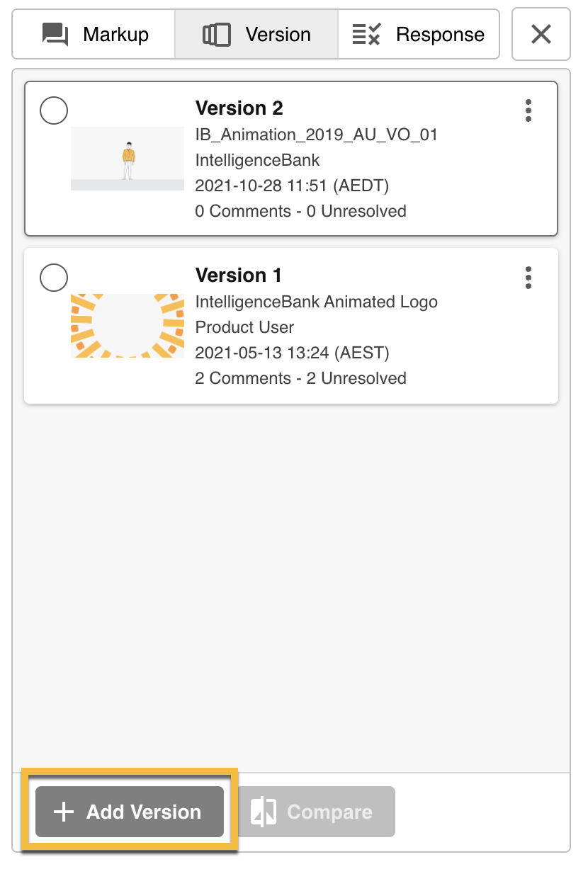
Task: Click the Version pages icon
Action: coord(217,34)
